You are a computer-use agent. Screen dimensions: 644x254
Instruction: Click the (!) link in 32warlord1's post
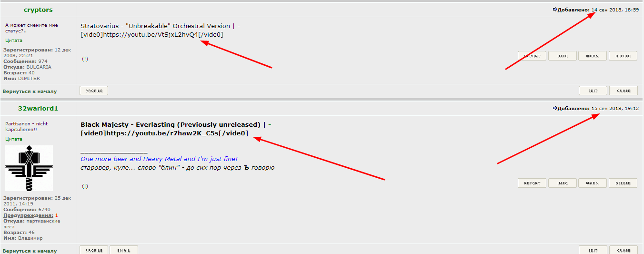pos(85,186)
